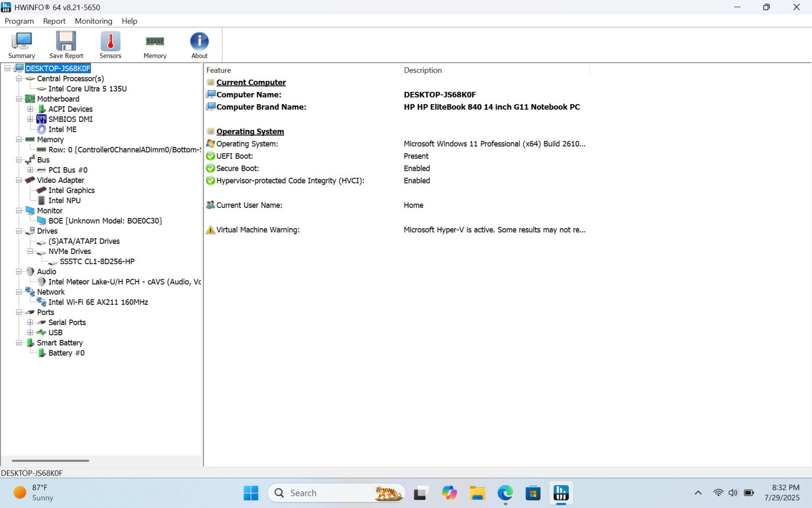The height and width of the screenshot is (508, 812).
Task: Open the Program menu
Action: coord(19,21)
